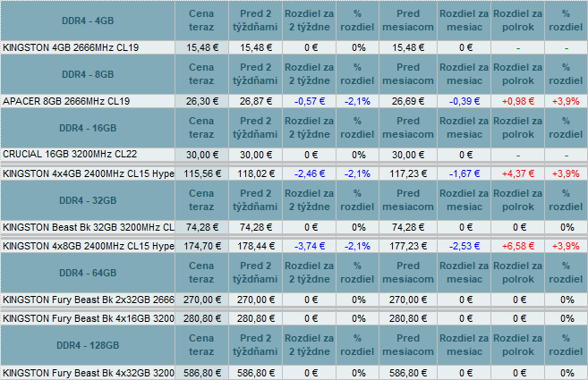Click the -2,1% value in KINGSTON 4x8GB row
Screen dimensions: 588x380
coord(357,246)
